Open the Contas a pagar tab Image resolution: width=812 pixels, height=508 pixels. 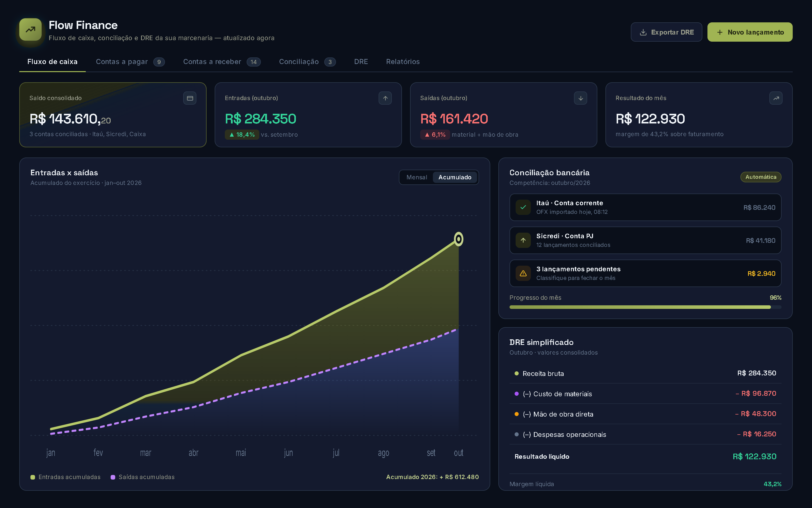(x=130, y=62)
